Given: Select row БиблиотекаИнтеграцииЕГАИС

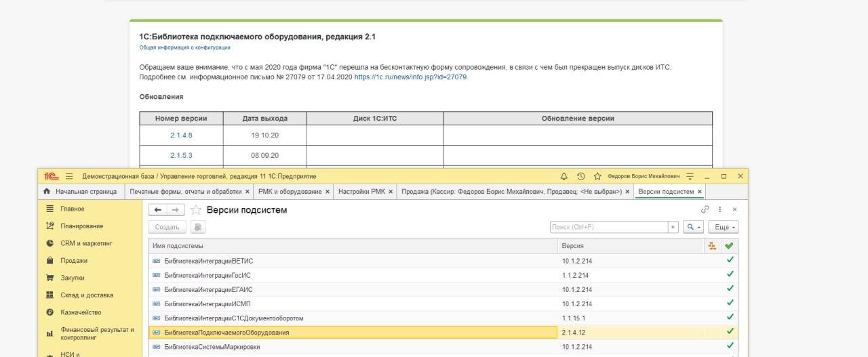Looking at the screenshot, I should [443, 289].
